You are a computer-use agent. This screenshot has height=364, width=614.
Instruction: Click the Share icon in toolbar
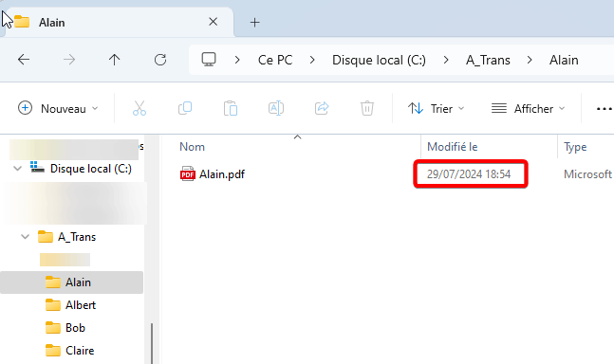322,108
